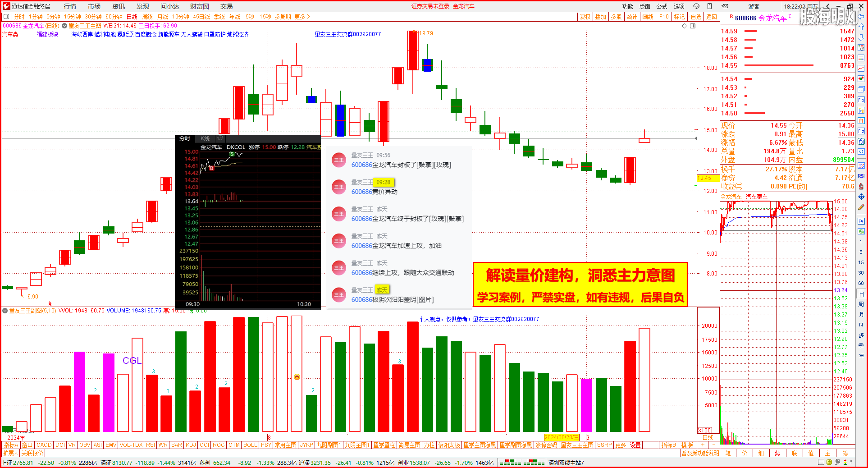
Task: Click the left arrow previous stock icon
Action: (x=861, y=17)
